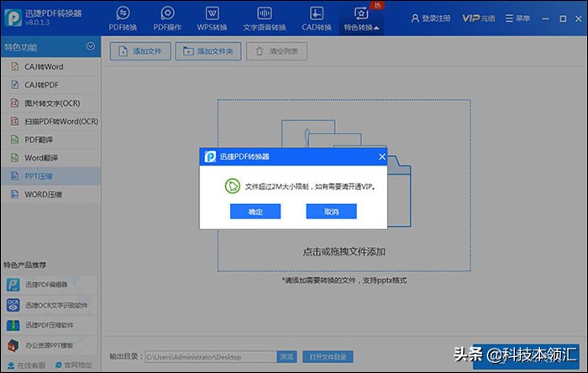Minimize the main application window
This screenshot has width=588, height=373.
pos(546,18)
